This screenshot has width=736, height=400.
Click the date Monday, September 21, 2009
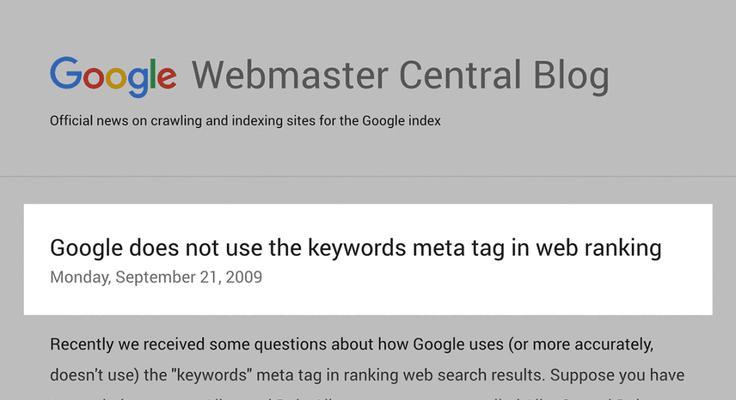tap(156, 277)
